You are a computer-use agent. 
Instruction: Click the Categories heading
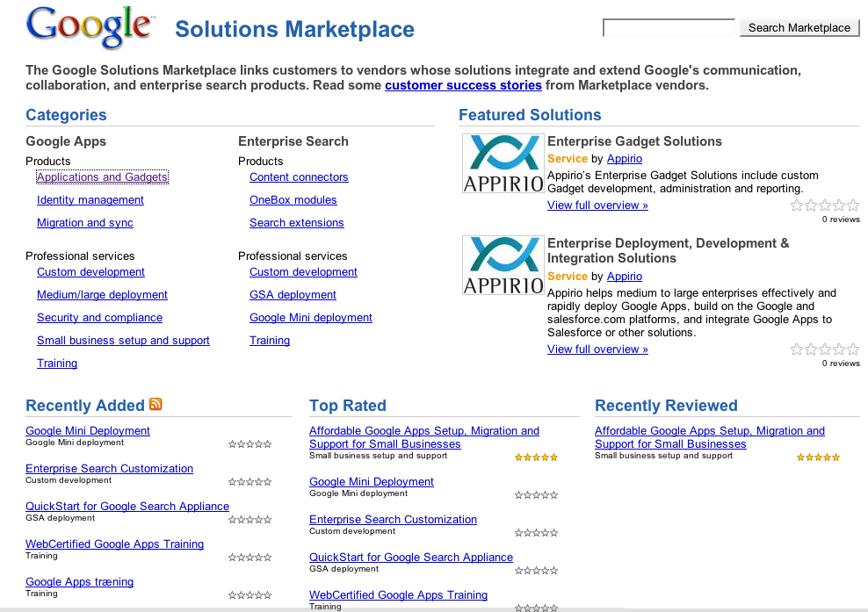coord(66,114)
